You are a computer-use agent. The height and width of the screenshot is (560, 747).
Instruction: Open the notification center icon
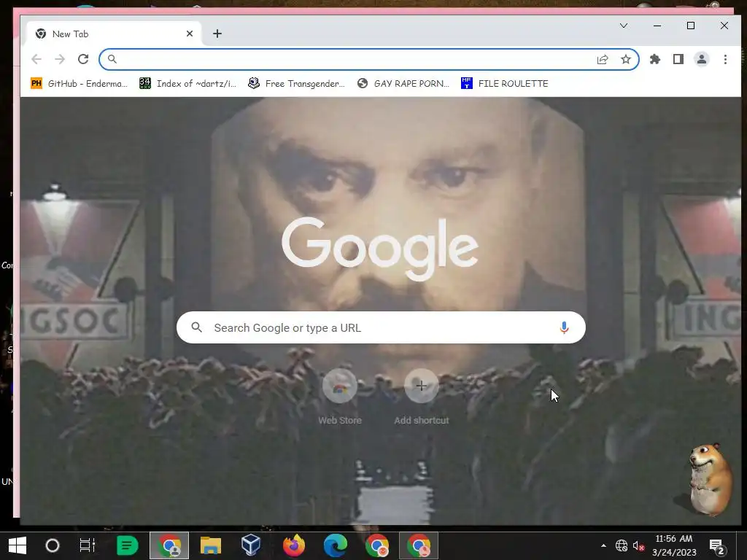pos(717,546)
